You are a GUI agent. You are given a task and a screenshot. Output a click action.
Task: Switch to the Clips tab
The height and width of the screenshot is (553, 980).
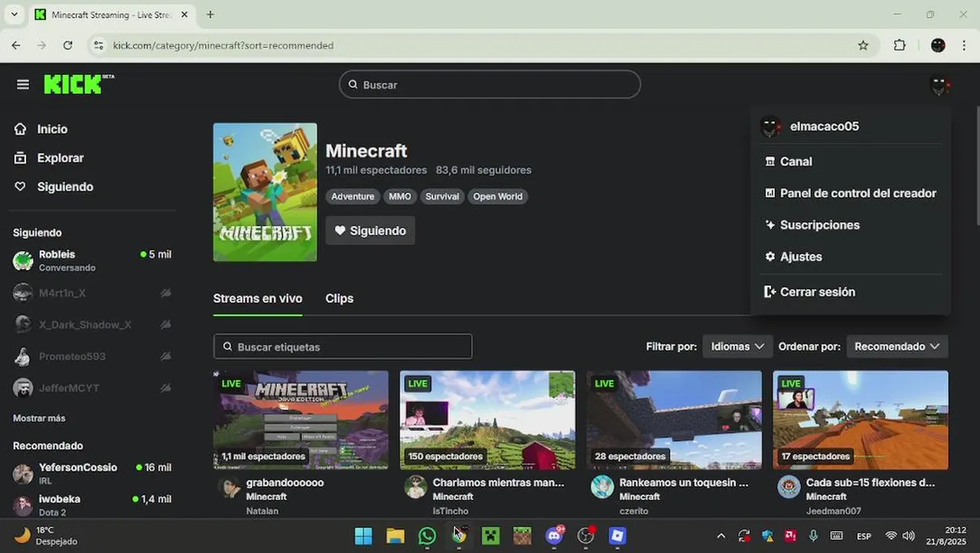[x=339, y=298]
